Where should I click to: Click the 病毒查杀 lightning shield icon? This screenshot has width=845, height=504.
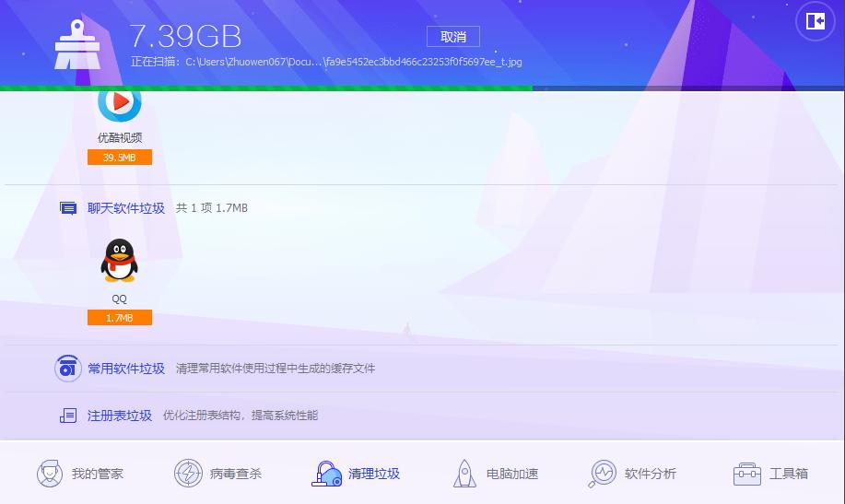[x=188, y=474]
